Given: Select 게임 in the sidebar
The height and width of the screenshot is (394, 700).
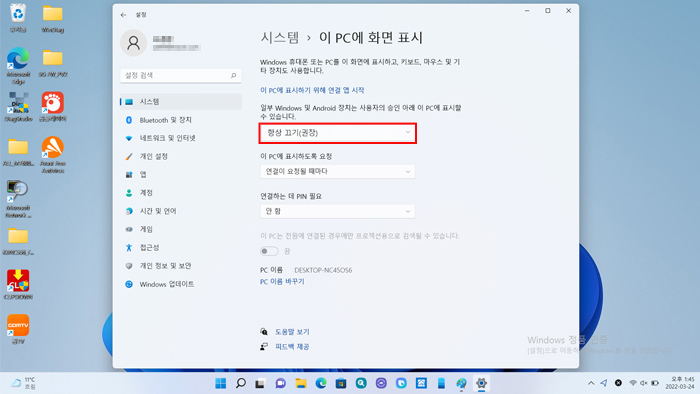Looking at the screenshot, I should pyautogui.click(x=181, y=229).
